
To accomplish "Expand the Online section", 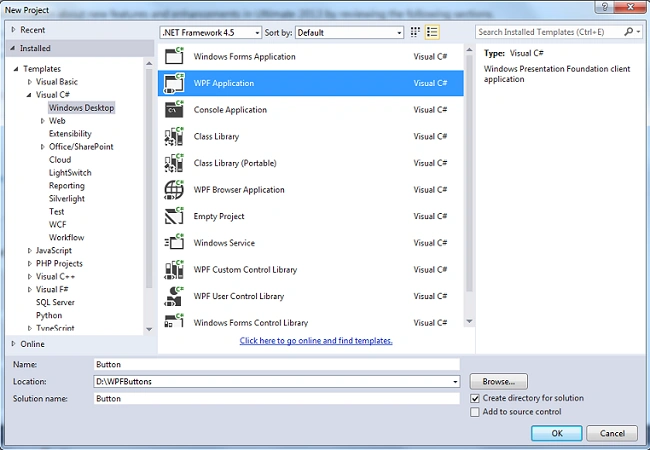I will tap(13, 344).
